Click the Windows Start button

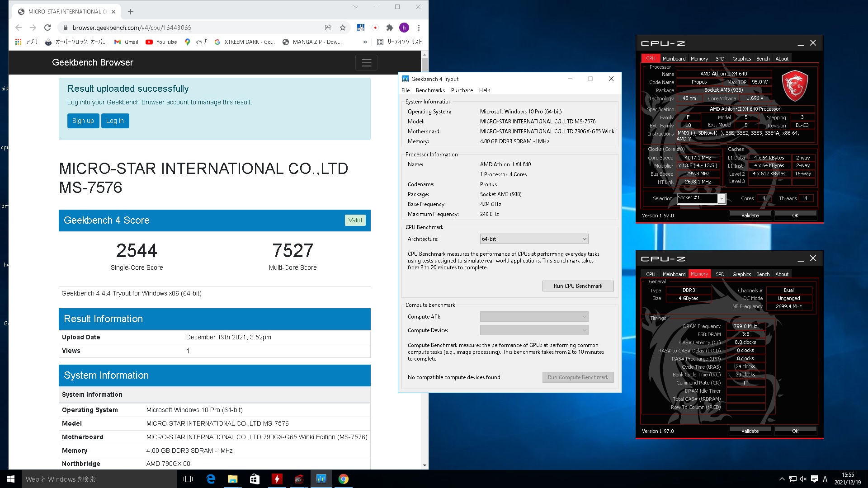[x=11, y=479]
